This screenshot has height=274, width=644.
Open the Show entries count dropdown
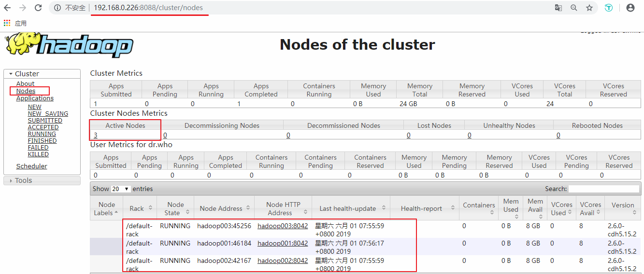pos(121,189)
